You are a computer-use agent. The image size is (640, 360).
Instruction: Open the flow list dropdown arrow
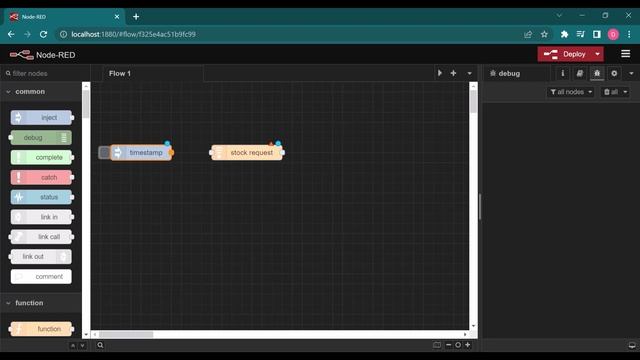(469, 73)
